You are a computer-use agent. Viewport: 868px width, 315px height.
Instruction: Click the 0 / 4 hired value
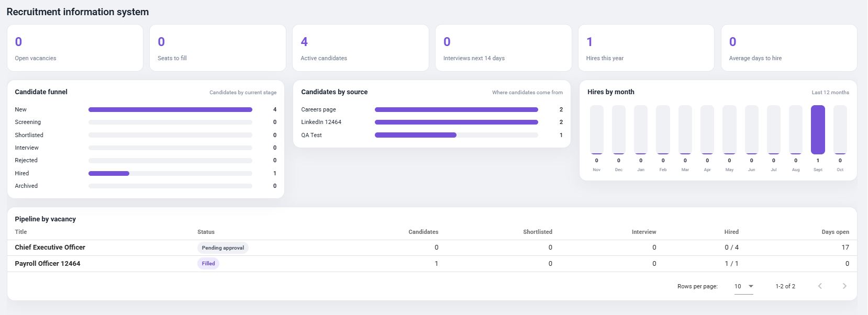point(731,248)
